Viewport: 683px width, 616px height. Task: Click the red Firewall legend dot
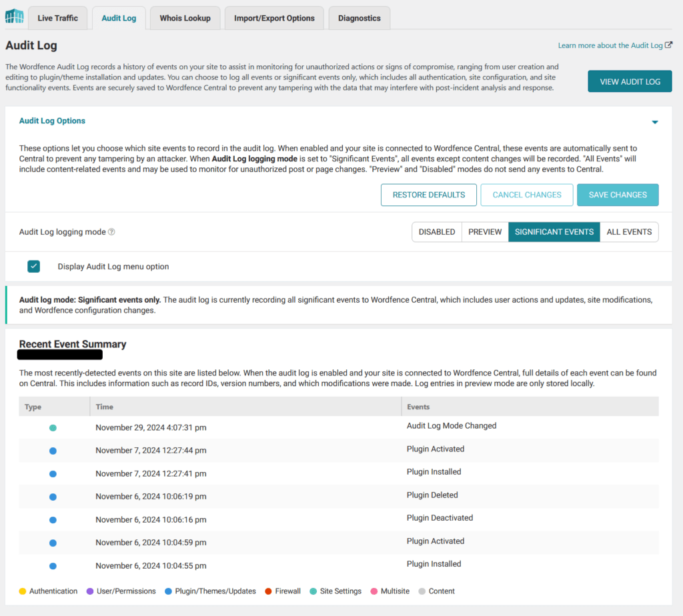coord(267,591)
